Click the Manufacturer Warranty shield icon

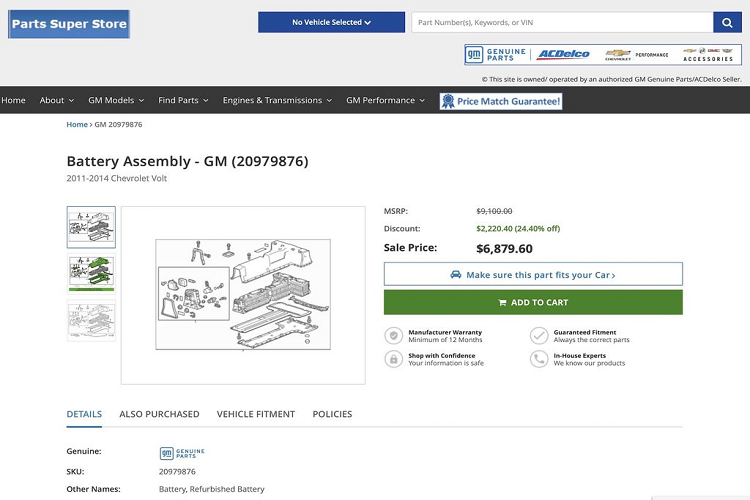coord(394,336)
